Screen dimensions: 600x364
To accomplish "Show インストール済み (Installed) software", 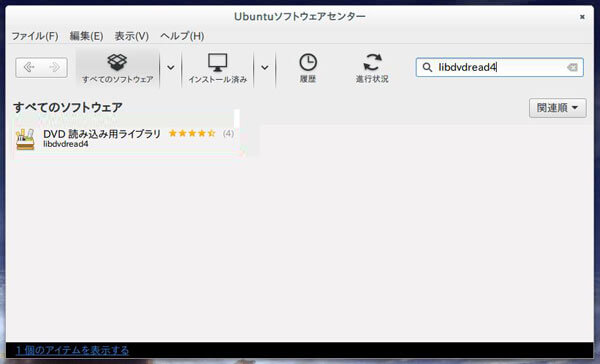I will 218,68.
